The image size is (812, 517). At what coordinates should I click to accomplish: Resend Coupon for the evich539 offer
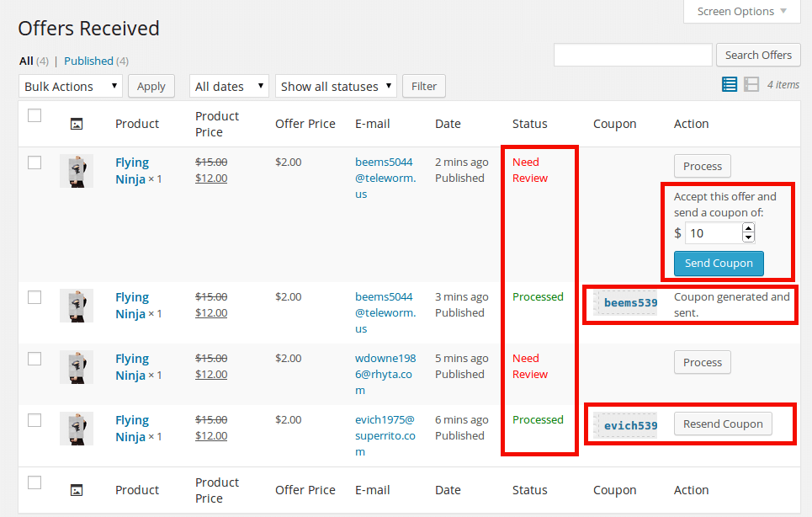coord(722,424)
